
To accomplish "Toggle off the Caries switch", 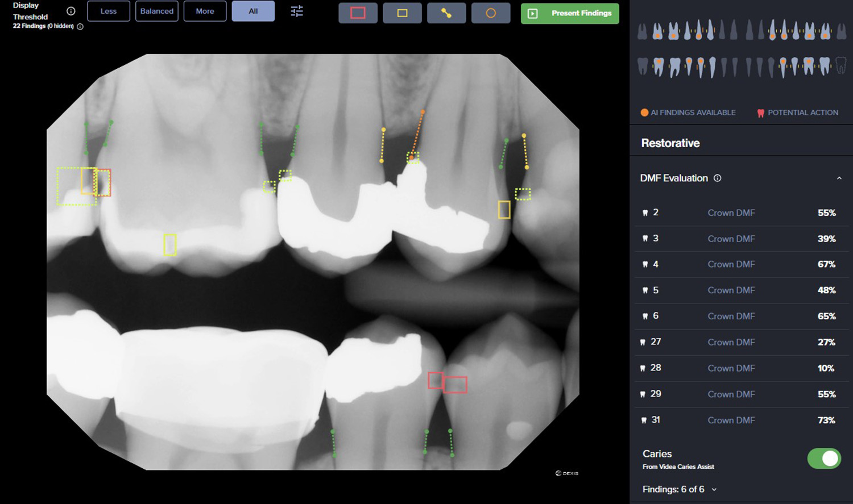I will click(x=823, y=459).
